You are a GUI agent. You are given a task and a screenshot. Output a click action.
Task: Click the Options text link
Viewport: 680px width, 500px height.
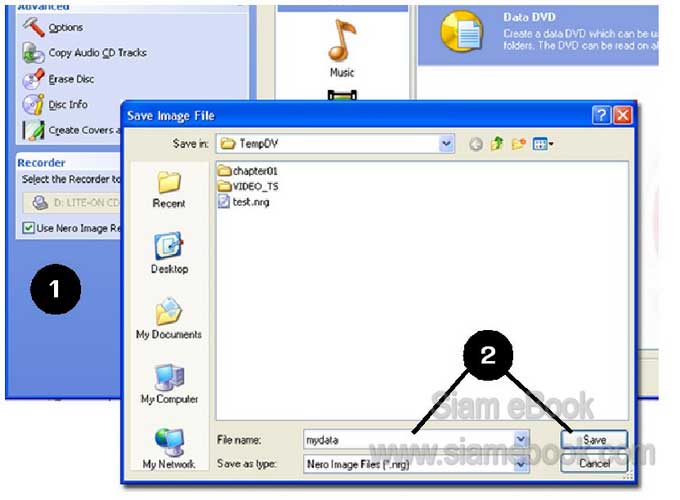click(65, 27)
